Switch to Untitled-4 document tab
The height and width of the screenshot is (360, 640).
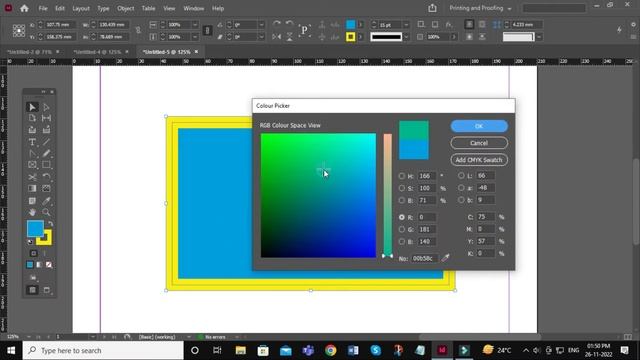(101, 52)
